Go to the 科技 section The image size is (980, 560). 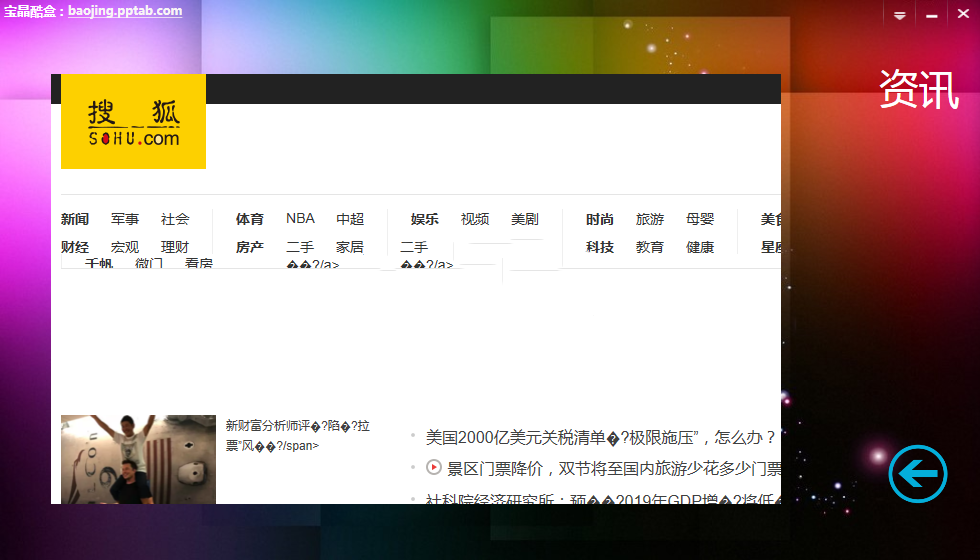(600, 248)
